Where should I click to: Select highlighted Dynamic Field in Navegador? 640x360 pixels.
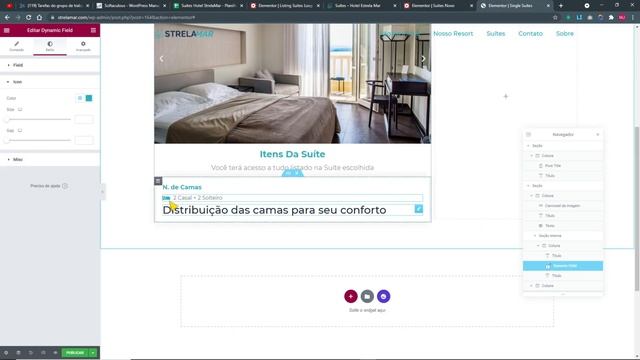pos(563,266)
